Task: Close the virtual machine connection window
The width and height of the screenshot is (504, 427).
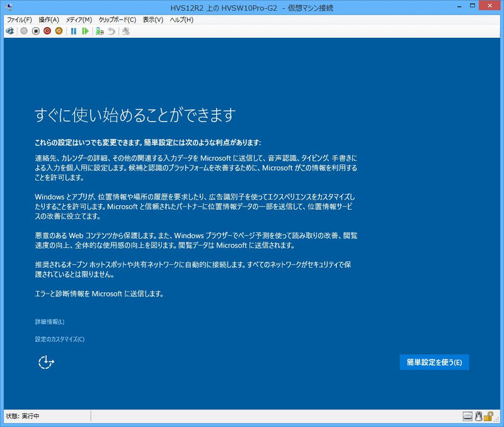Action: (x=490, y=6)
